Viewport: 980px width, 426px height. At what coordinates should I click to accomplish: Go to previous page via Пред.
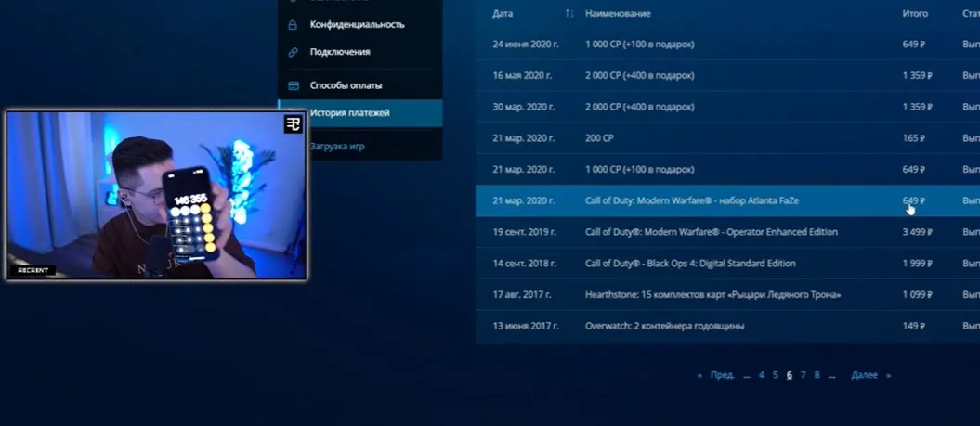722,375
